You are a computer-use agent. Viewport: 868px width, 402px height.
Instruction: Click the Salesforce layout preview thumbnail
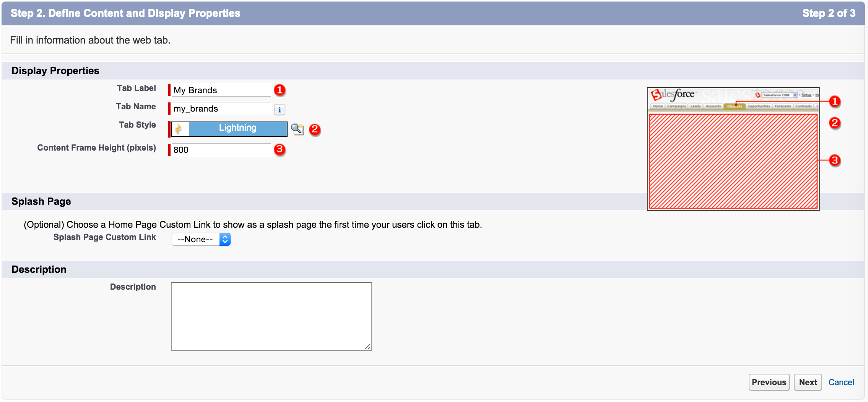(733, 149)
